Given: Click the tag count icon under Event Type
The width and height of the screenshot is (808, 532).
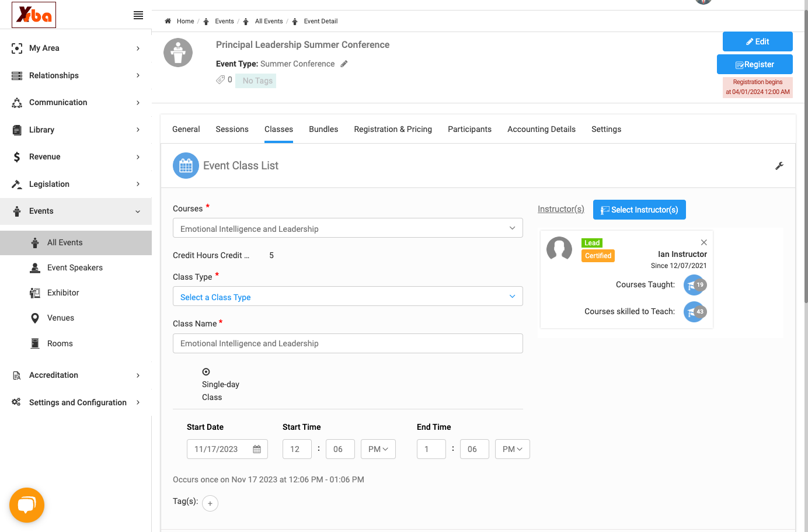Looking at the screenshot, I should click(220, 79).
